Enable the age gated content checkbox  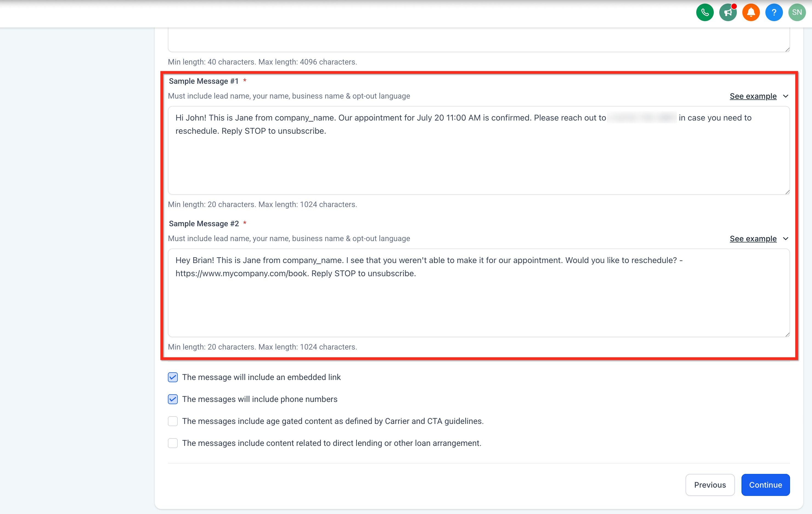[173, 421]
